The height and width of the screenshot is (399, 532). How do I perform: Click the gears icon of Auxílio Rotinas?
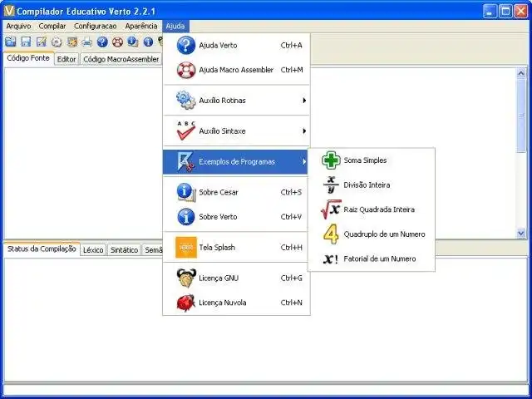(x=186, y=100)
